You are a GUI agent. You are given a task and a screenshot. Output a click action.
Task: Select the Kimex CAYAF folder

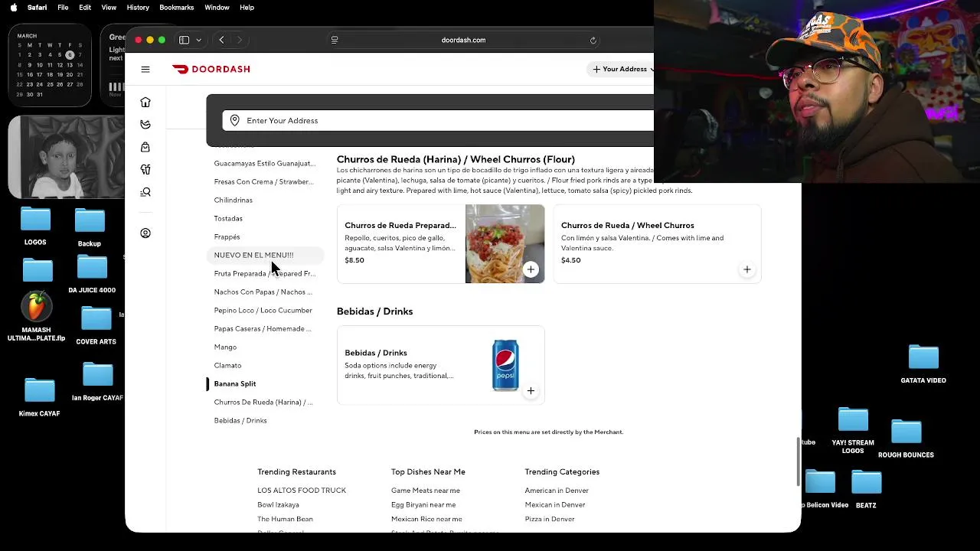[39, 397]
